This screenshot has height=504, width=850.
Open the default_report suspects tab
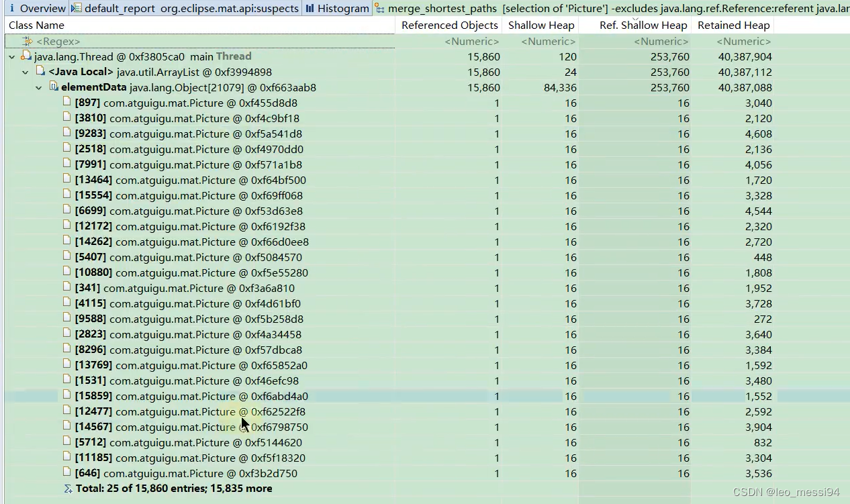click(x=185, y=9)
